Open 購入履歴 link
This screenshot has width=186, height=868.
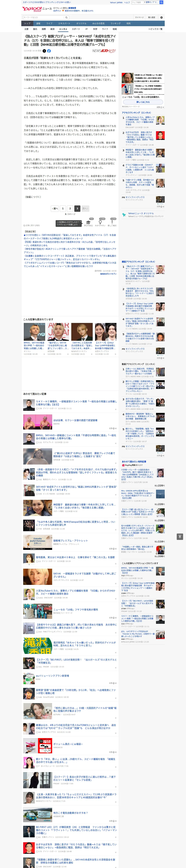[152, 17]
